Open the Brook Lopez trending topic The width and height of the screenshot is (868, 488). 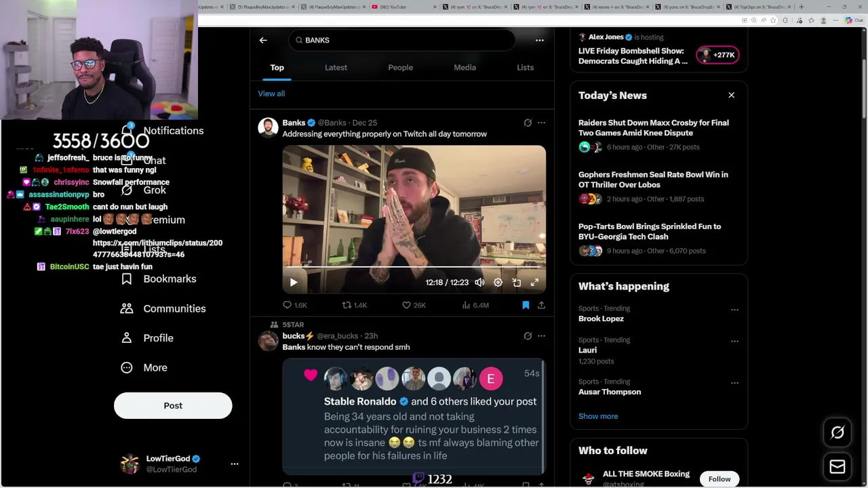(x=601, y=319)
